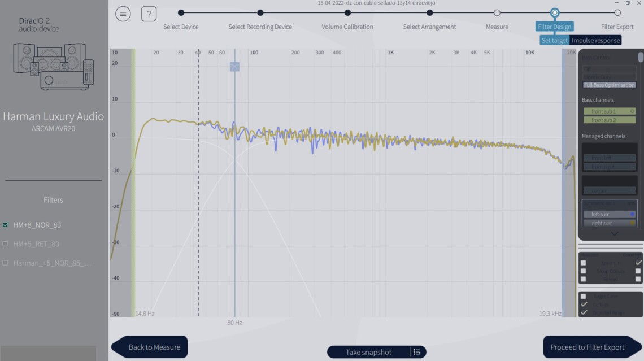
Task: Click the Select Device step circle
Action: click(x=181, y=11)
